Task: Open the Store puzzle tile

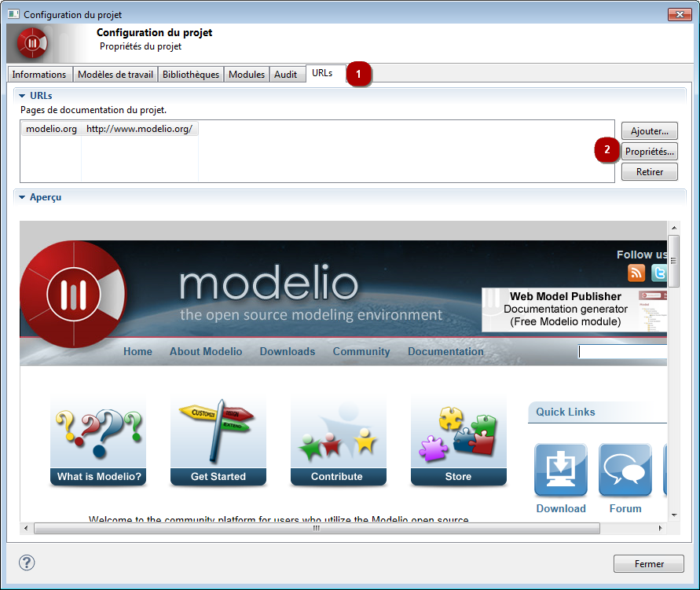Action: click(x=459, y=441)
